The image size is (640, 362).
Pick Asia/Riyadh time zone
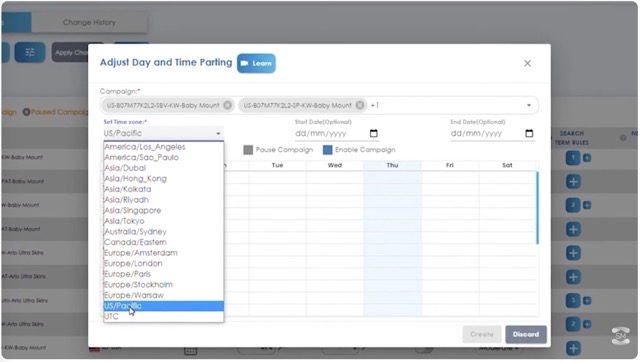163,200
